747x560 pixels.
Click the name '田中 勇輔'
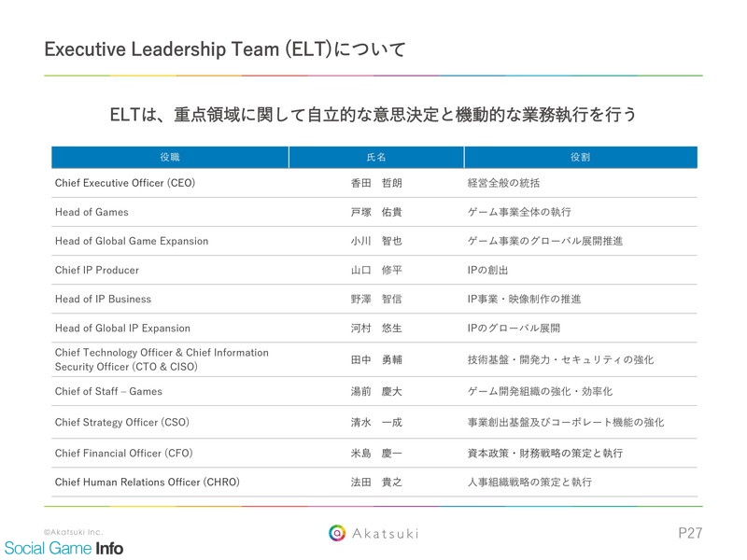click(376, 359)
